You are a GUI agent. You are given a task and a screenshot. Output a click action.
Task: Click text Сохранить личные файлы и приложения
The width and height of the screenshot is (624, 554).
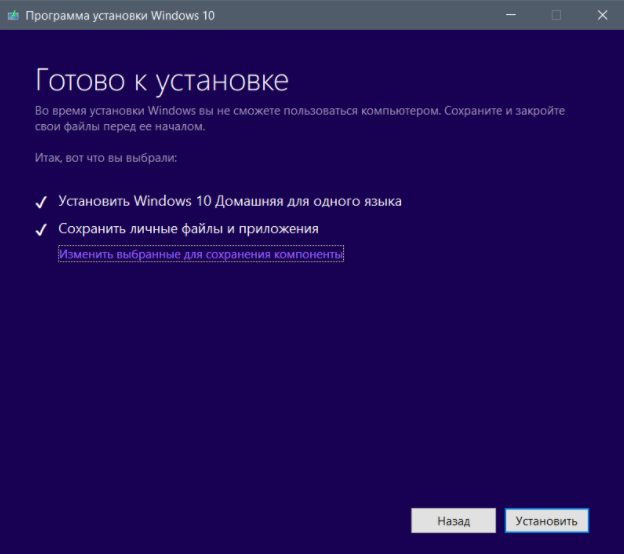click(188, 229)
